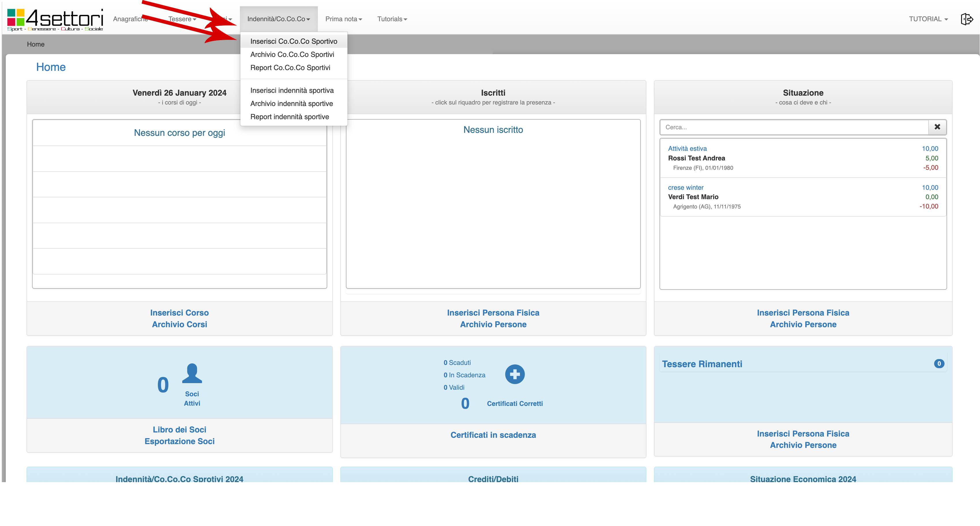Open the Tutorials dropdown menu
980x526 pixels.
[x=392, y=19]
